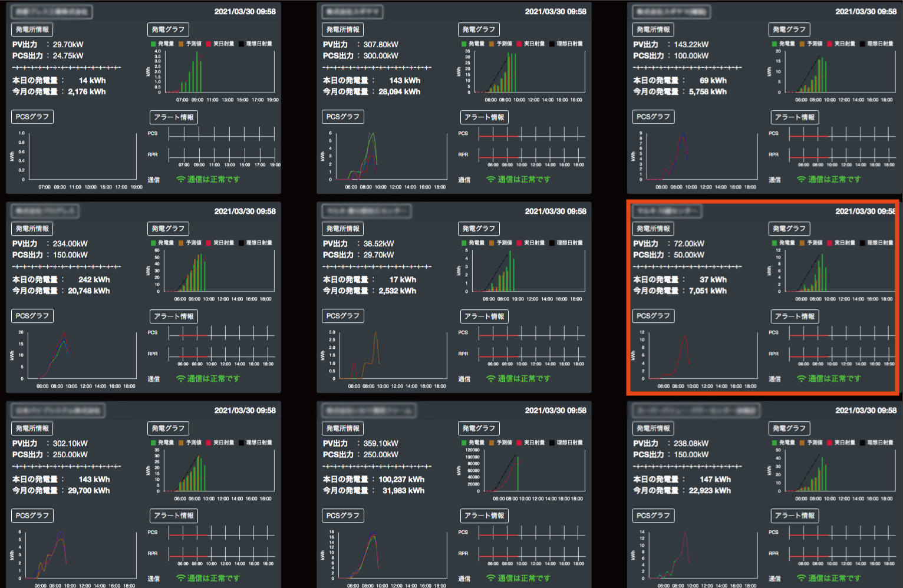The width and height of the screenshot is (903, 588).
Task: Click the communication status wifi icon in the 307.80kW card
Action: (x=491, y=180)
